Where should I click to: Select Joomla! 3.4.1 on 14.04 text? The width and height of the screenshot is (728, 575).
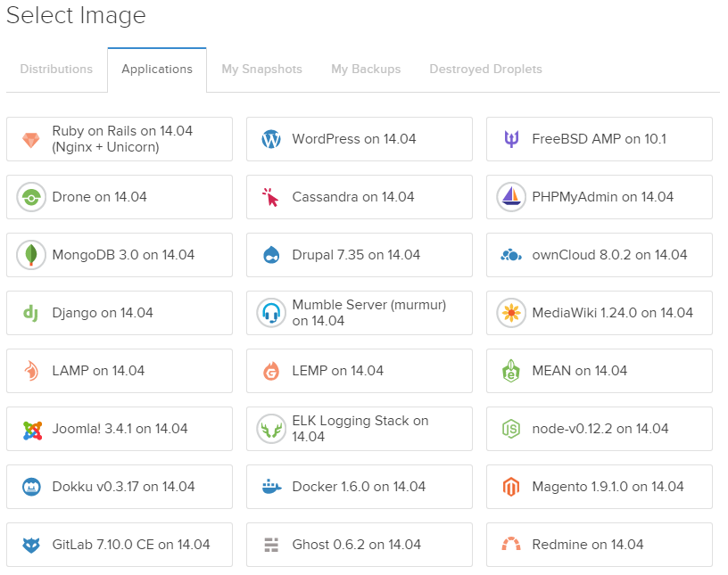click(x=120, y=429)
